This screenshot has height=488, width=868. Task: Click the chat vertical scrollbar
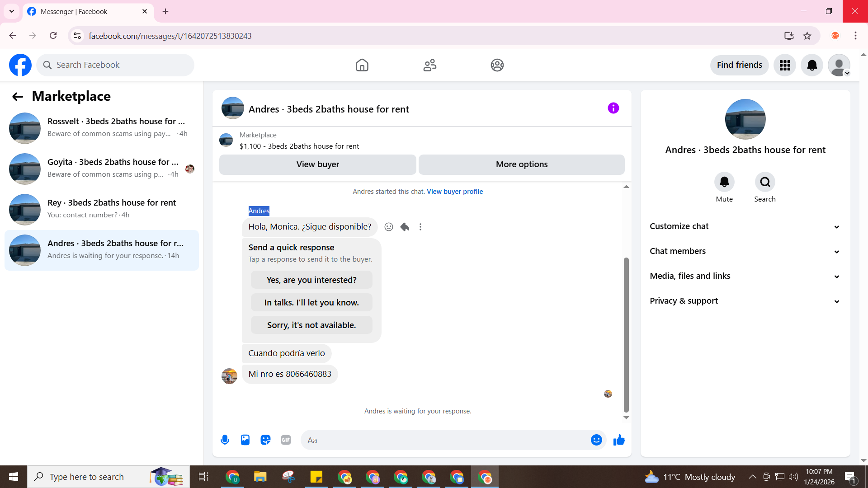click(626, 334)
